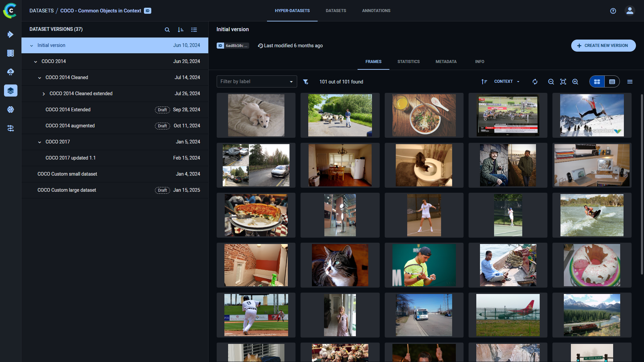Click the search icon in dataset versions
Image resolution: width=644 pixels, height=362 pixels.
coord(167,29)
